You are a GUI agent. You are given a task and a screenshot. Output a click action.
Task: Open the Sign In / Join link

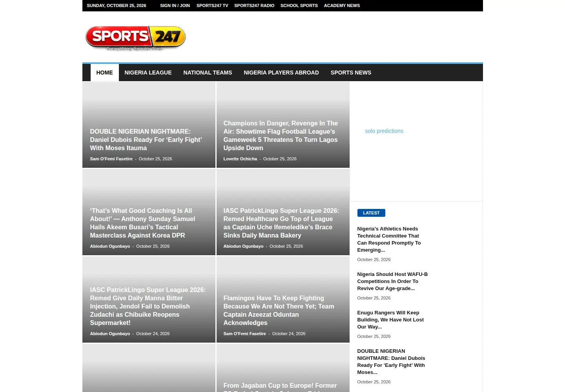(175, 5)
